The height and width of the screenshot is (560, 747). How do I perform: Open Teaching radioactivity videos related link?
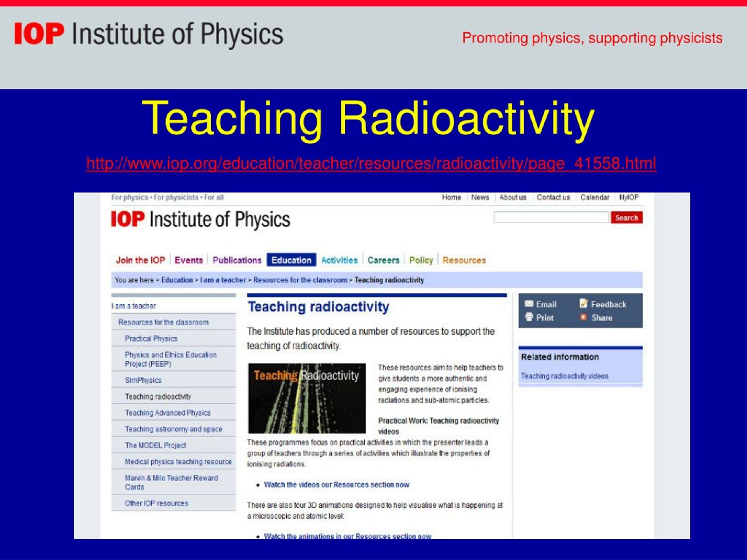[x=564, y=376]
